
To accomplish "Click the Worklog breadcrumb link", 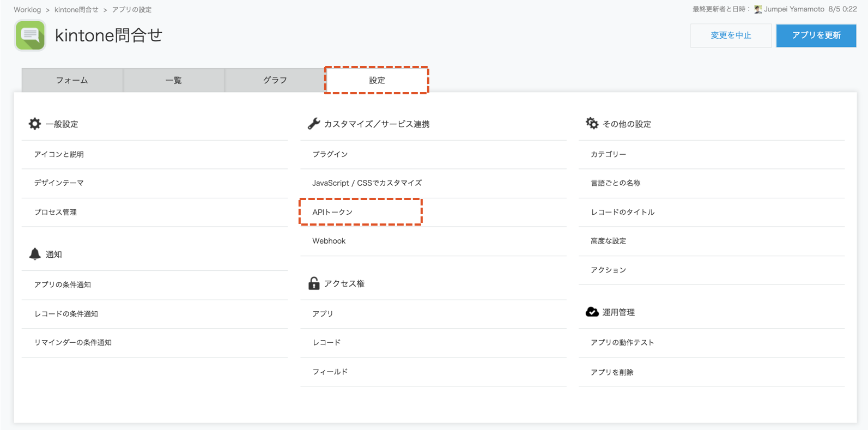I will 27,10.
